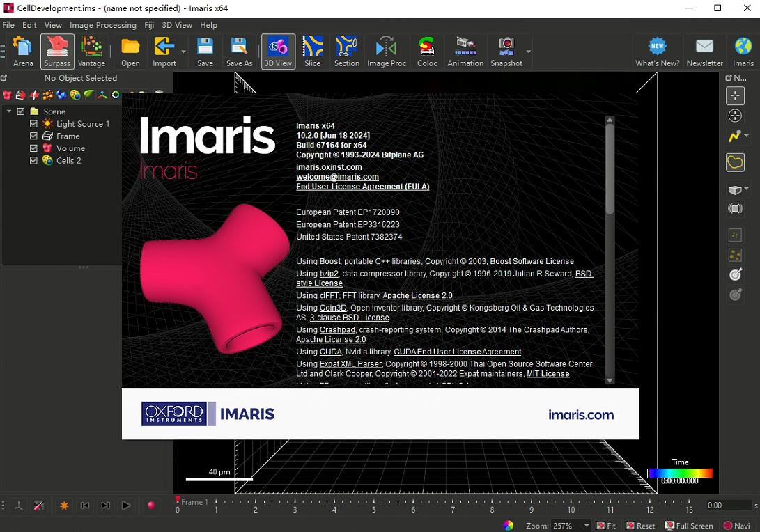Click the Reset view button

[x=640, y=526]
